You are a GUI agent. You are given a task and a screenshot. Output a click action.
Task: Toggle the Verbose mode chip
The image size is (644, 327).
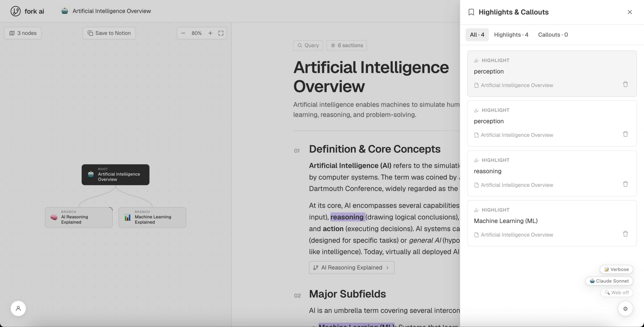coord(616,269)
